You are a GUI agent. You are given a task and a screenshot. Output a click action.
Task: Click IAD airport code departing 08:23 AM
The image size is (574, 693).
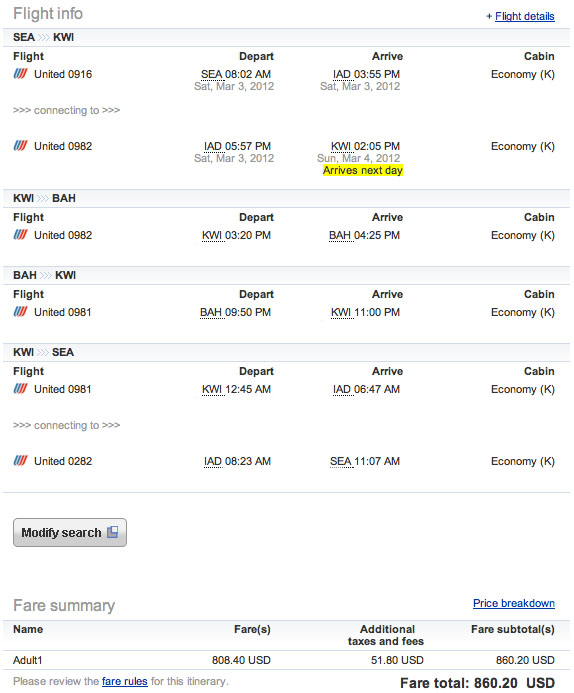(x=213, y=461)
